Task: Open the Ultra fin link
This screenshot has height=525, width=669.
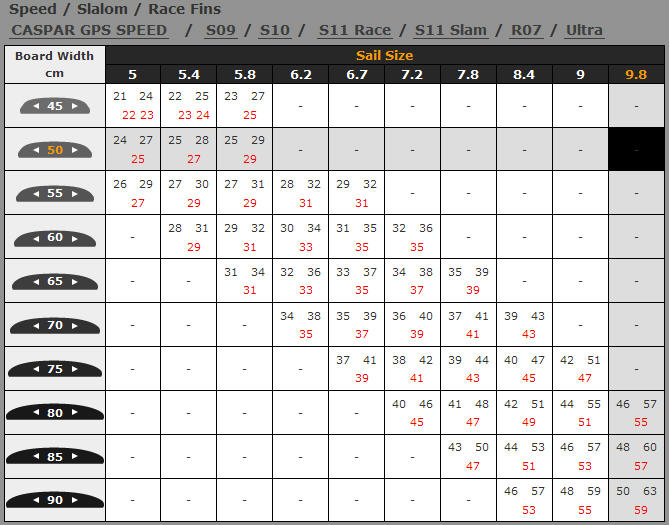Action: click(x=584, y=30)
